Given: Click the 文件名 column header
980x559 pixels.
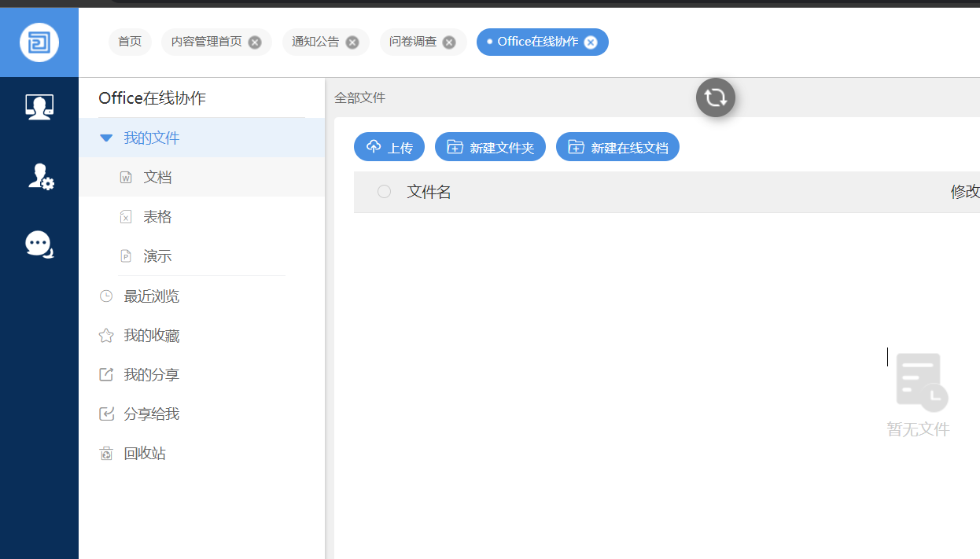Looking at the screenshot, I should (429, 192).
